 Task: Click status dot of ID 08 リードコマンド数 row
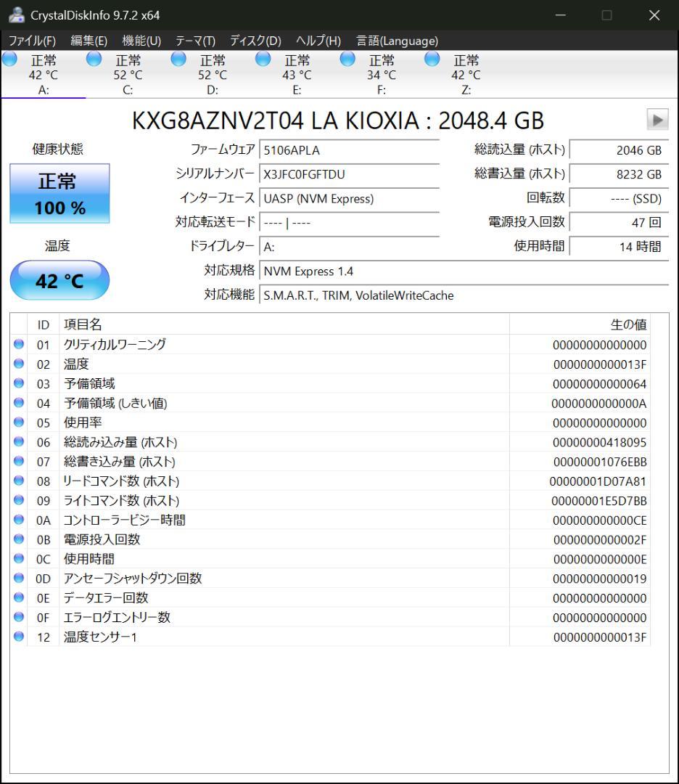(19, 481)
